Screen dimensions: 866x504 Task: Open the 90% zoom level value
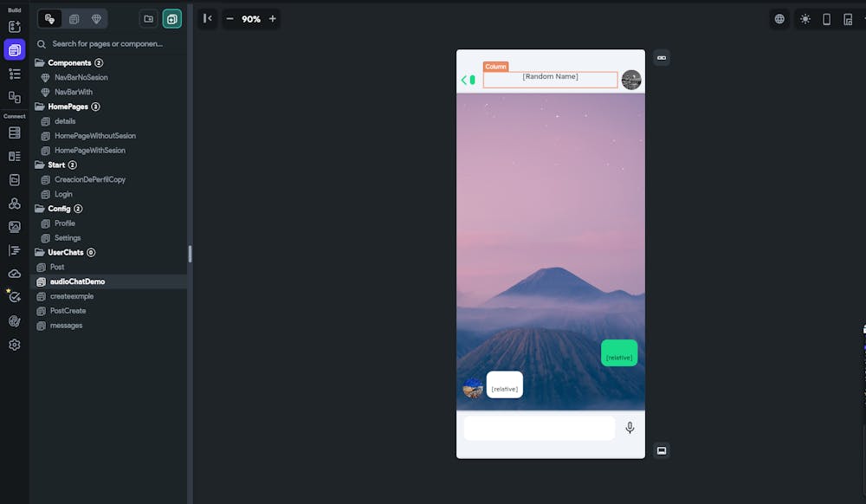(251, 19)
